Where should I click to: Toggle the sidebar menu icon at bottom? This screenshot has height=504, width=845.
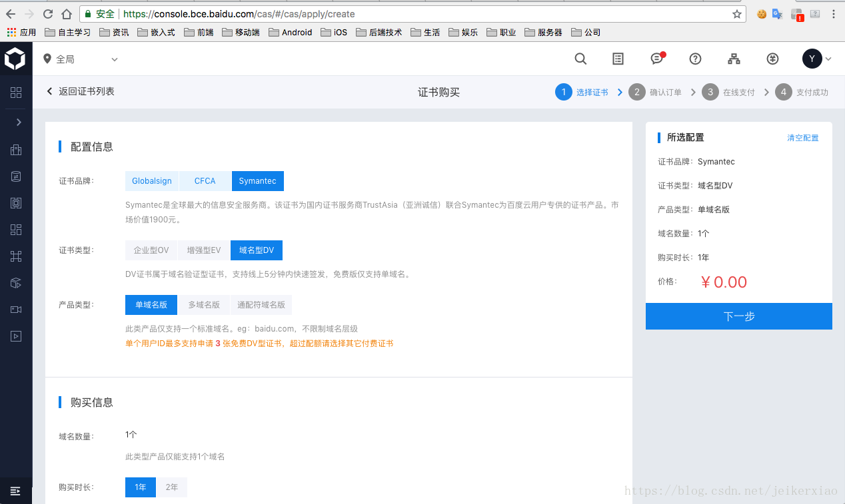[x=15, y=491]
